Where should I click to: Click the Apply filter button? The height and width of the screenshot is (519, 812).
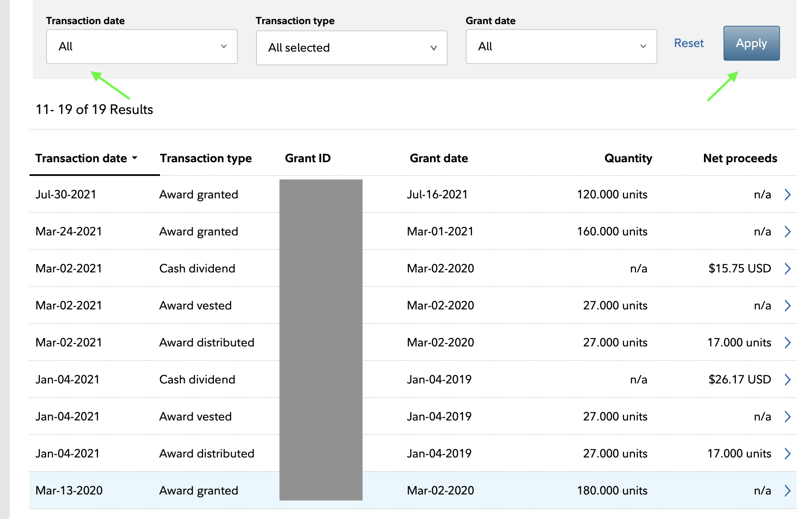pos(751,43)
